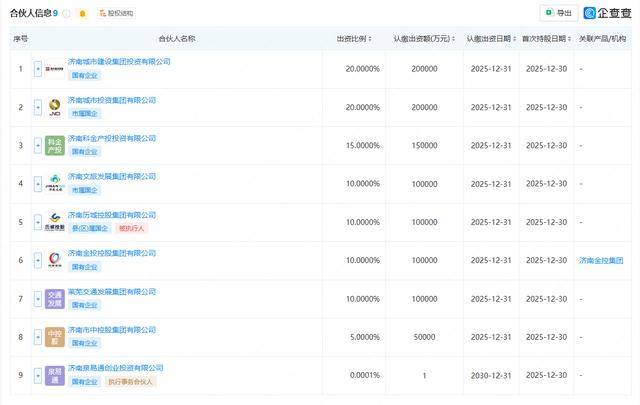
Task: Click the 济南历城控股集团 company logo
Action: pos(55,222)
